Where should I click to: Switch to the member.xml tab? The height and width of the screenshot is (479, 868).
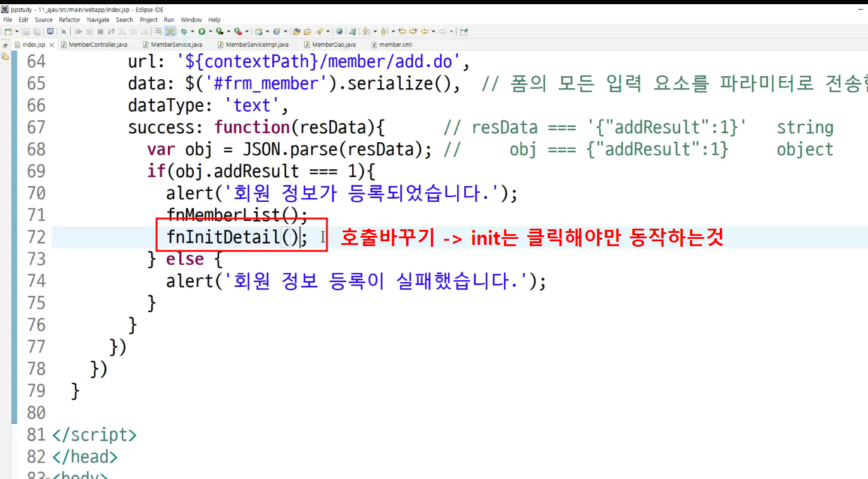pos(395,44)
